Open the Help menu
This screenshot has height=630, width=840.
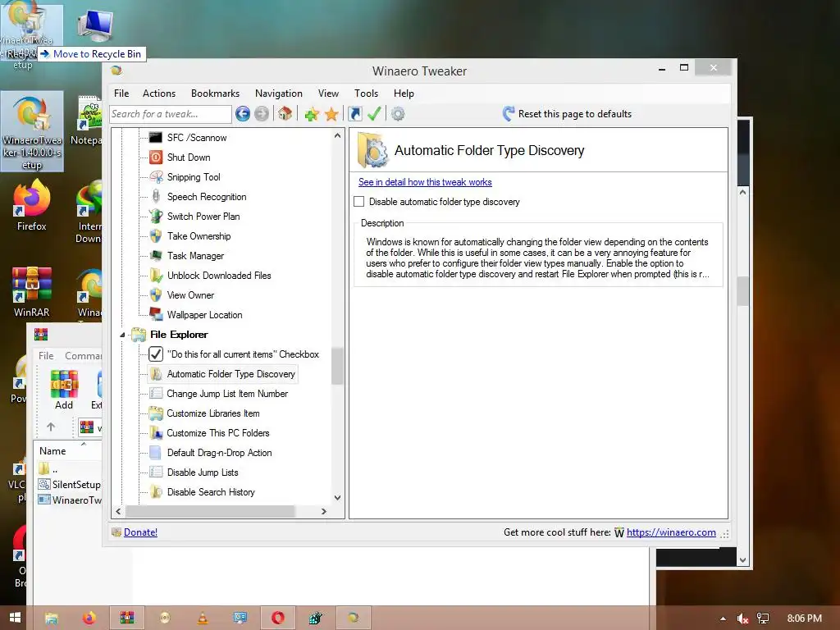click(404, 94)
